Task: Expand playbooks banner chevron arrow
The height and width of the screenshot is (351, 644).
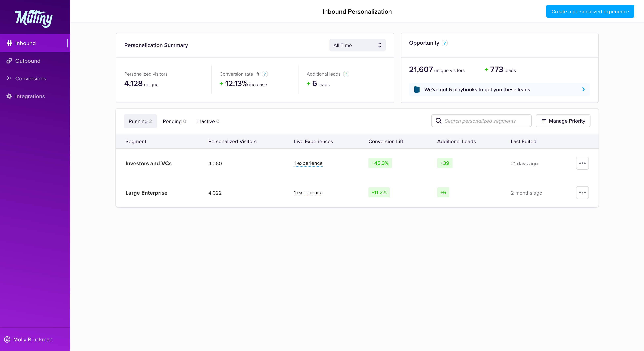Action: (x=583, y=89)
